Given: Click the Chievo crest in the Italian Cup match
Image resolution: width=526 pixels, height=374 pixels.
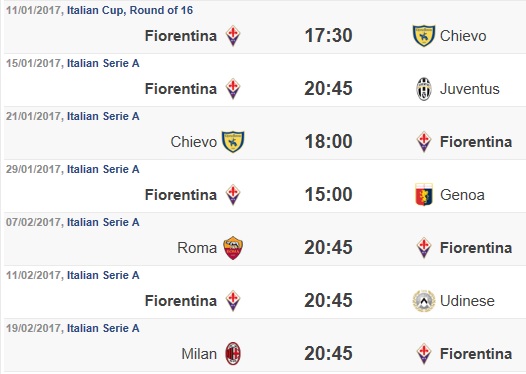Looking at the screenshot, I should coord(424,36).
